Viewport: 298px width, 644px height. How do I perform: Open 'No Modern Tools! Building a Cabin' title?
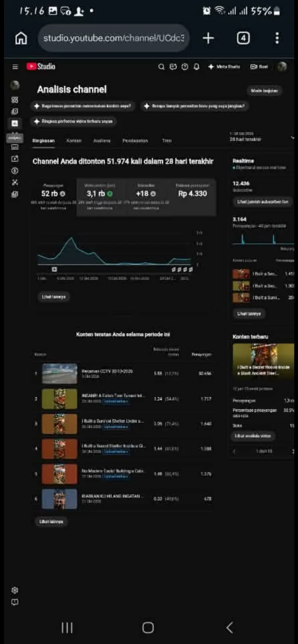tap(112, 471)
